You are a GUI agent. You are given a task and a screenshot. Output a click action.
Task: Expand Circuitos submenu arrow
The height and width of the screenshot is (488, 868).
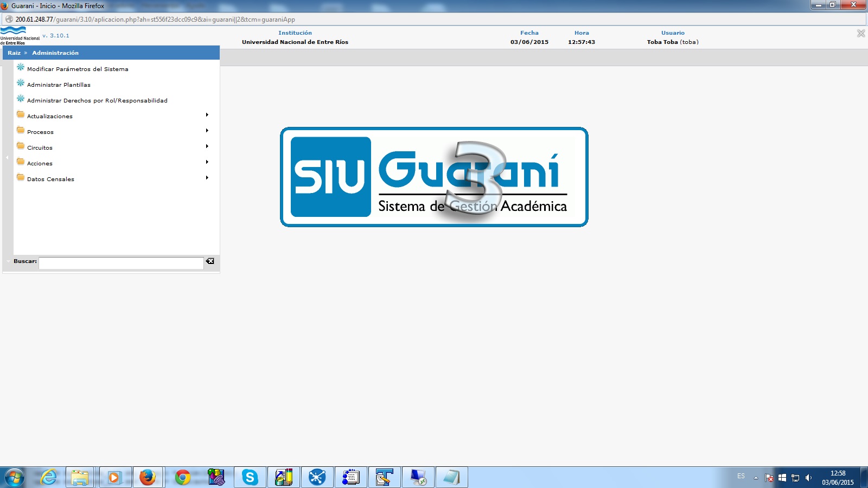coord(207,146)
